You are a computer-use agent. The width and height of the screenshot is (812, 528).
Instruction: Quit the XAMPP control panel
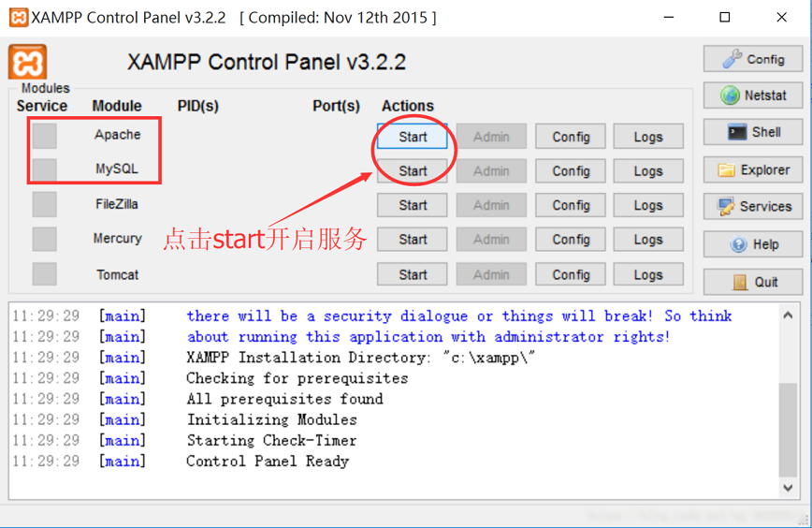click(x=752, y=281)
